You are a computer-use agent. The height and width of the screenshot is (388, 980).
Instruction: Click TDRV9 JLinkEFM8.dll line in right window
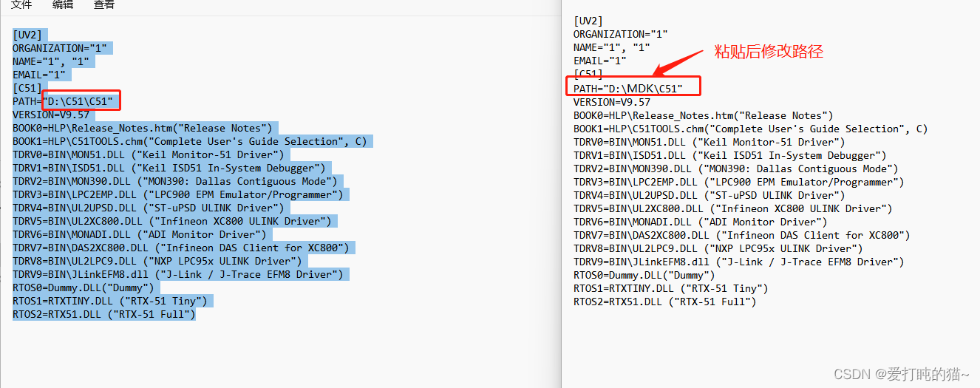click(x=739, y=262)
